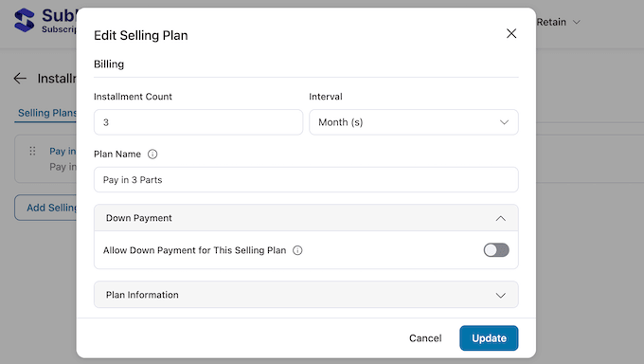The width and height of the screenshot is (644, 364).
Task: Edit the Plan Name field 'Pay in 3 Parts'
Action: coord(306,180)
